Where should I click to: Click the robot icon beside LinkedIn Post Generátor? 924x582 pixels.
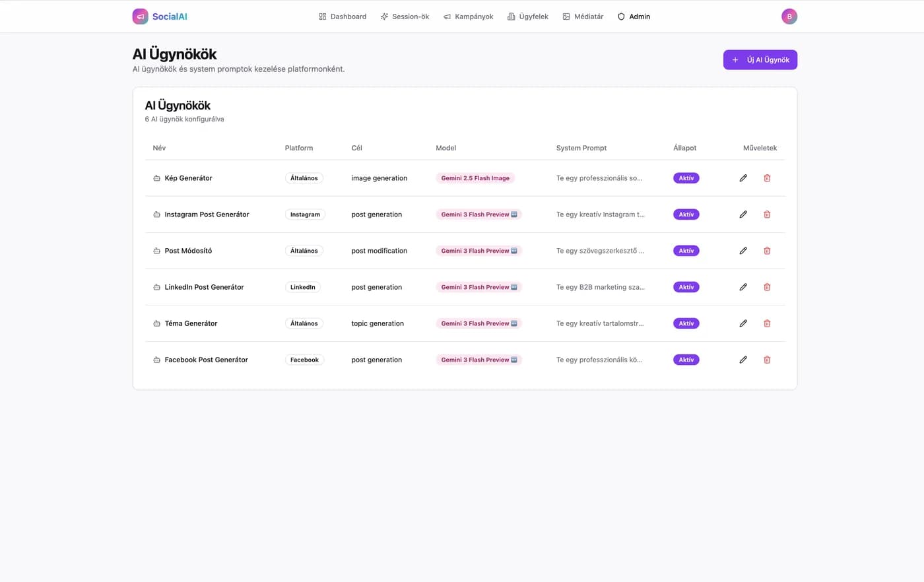click(156, 287)
